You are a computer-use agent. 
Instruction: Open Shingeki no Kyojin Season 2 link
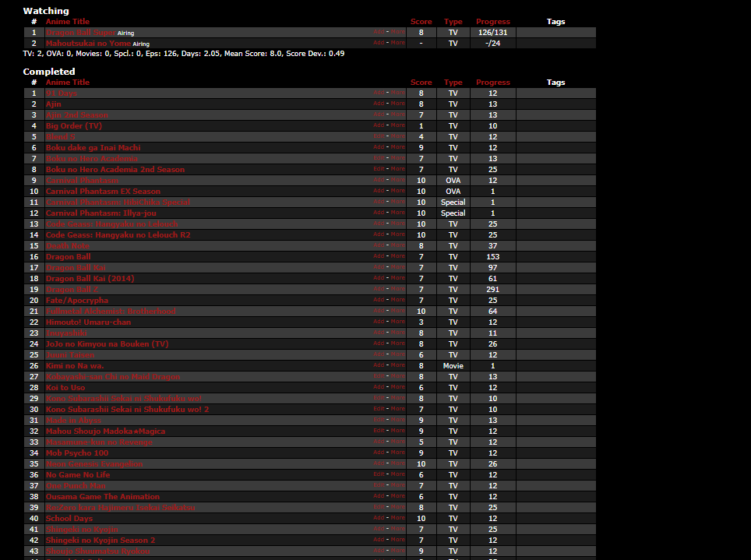click(x=100, y=541)
